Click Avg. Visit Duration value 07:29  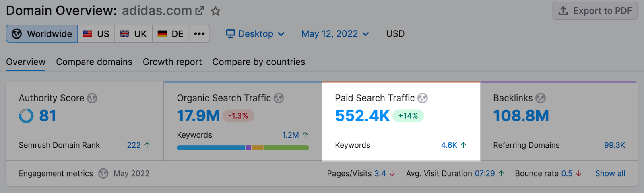point(485,174)
